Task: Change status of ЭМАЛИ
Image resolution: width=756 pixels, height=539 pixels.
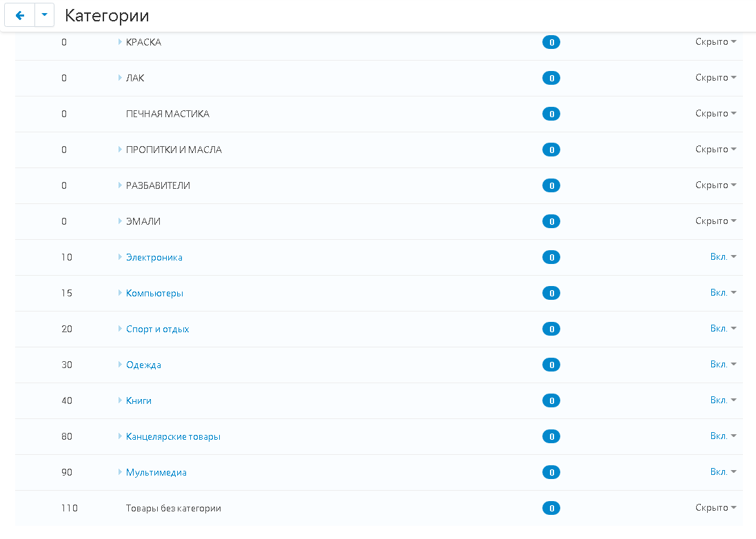Action: click(715, 221)
